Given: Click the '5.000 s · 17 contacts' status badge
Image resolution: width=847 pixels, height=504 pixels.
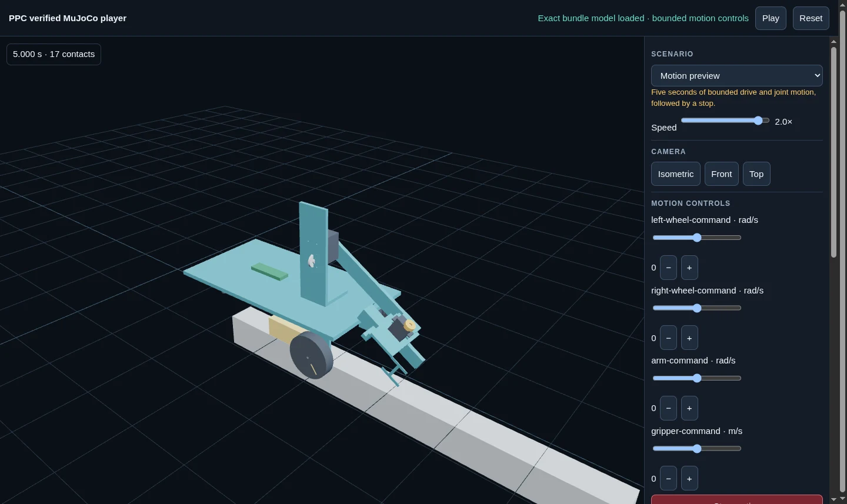Looking at the screenshot, I should (54, 54).
